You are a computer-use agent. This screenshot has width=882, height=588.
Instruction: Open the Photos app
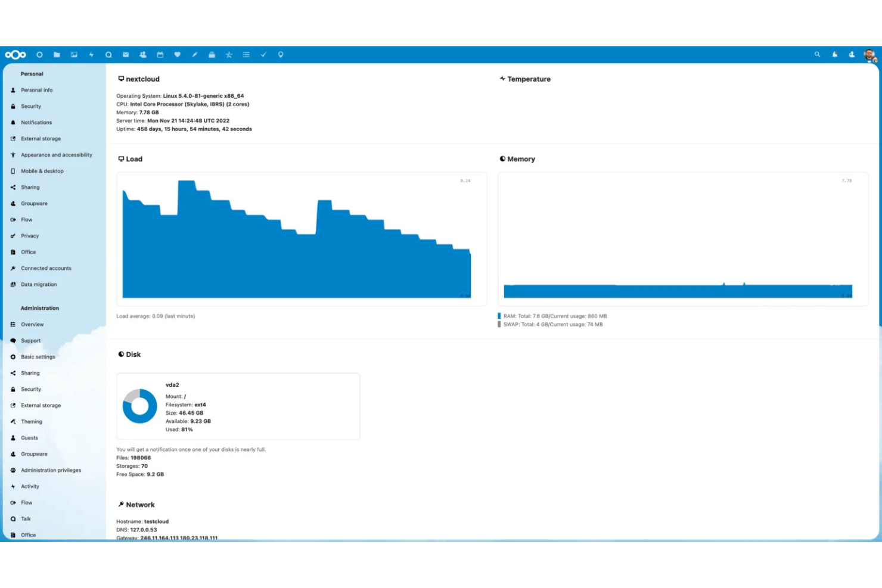(73, 54)
